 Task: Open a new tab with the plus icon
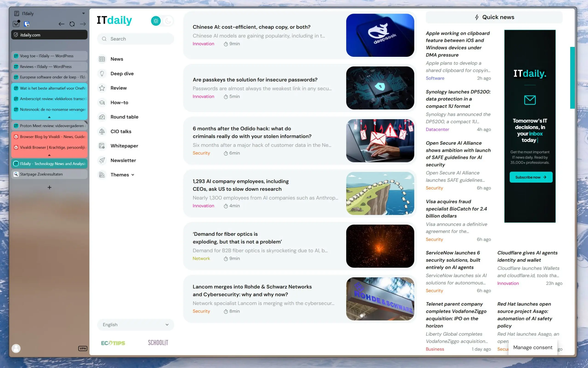click(x=49, y=187)
